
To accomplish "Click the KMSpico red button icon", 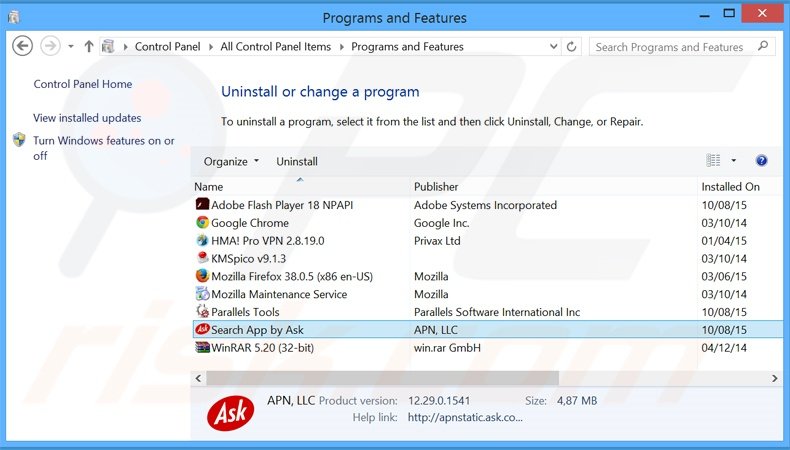I will click(x=202, y=258).
